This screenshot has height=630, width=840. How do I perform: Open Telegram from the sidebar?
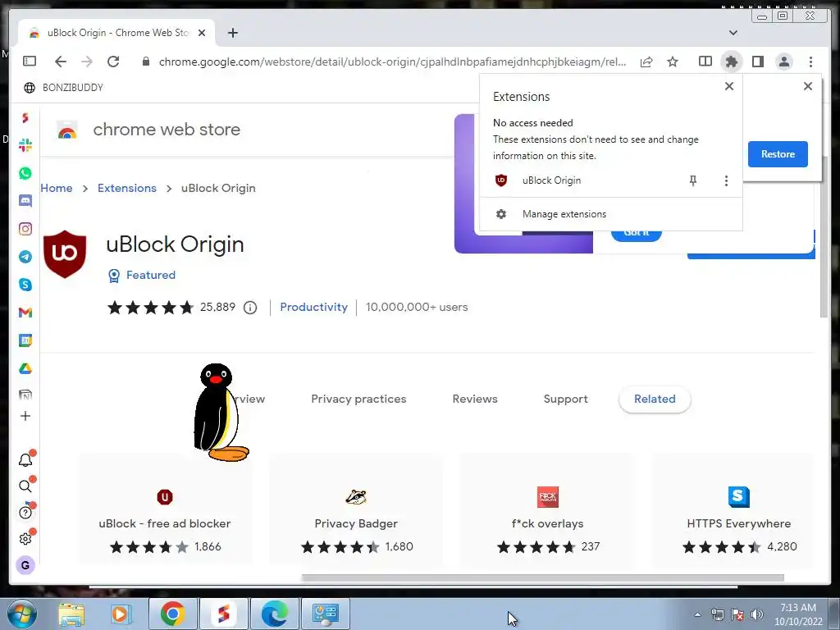click(x=25, y=257)
